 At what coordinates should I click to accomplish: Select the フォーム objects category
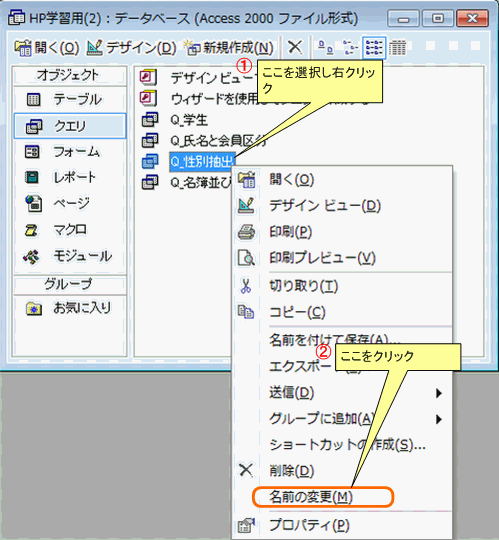(70, 152)
